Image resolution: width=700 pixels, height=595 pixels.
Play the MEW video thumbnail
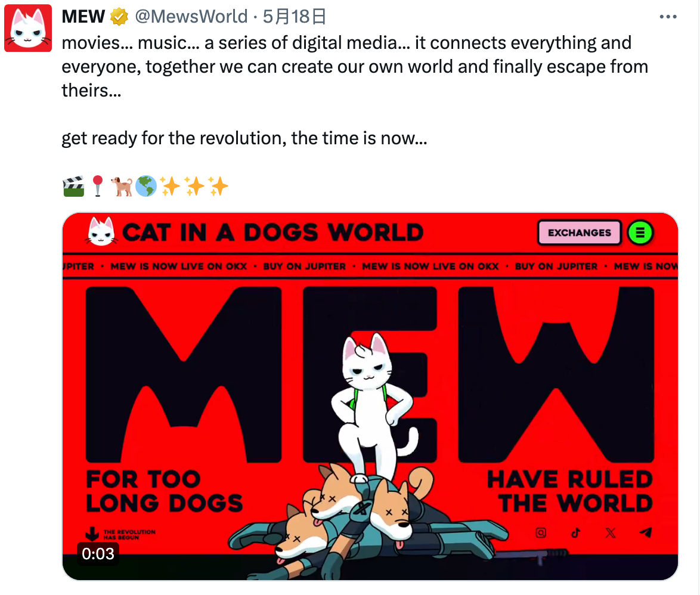click(370, 396)
